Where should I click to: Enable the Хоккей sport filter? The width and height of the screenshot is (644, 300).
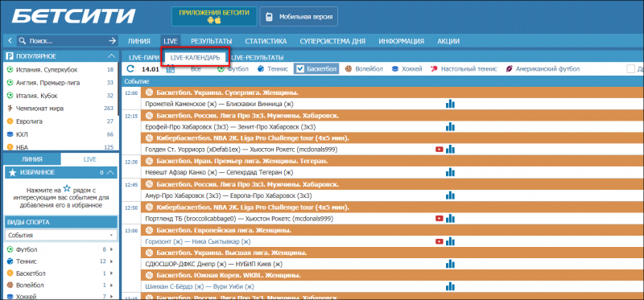[x=407, y=69]
